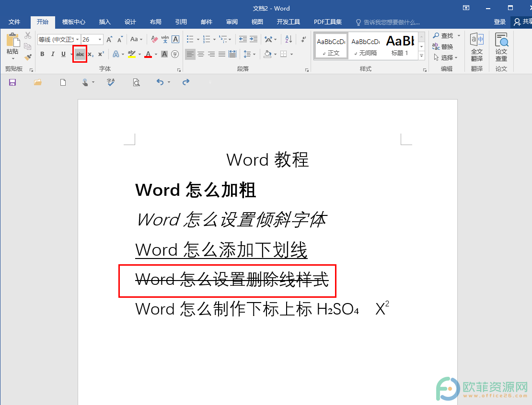Image resolution: width=532 pixels, height=405 pixels.
Task: Apply subscript formatting
Action: [91, 54]
